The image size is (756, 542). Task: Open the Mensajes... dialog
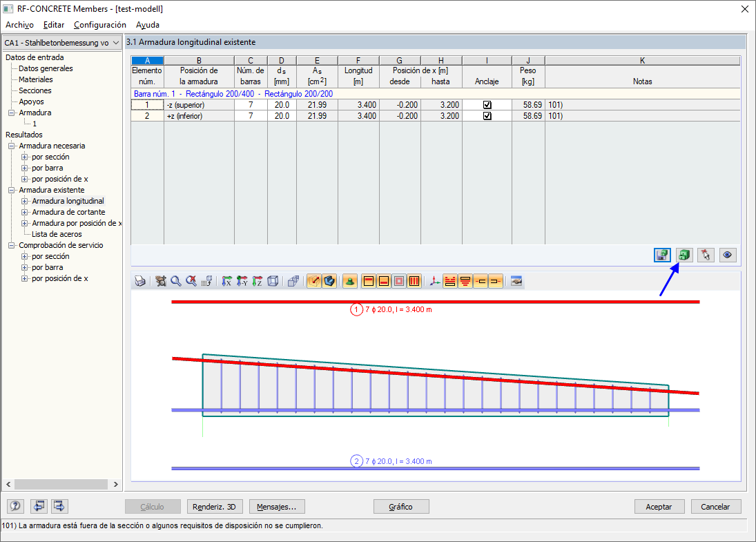(x=276, y=507)
